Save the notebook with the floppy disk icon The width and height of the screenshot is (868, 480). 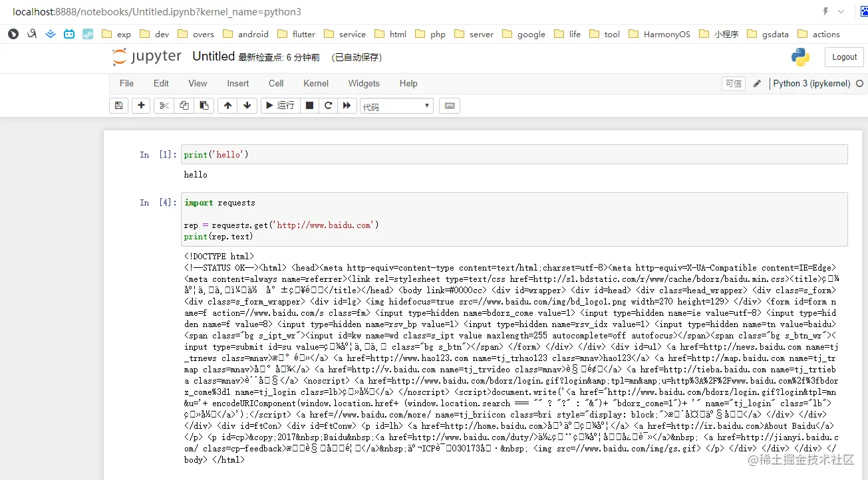[118, 106]
